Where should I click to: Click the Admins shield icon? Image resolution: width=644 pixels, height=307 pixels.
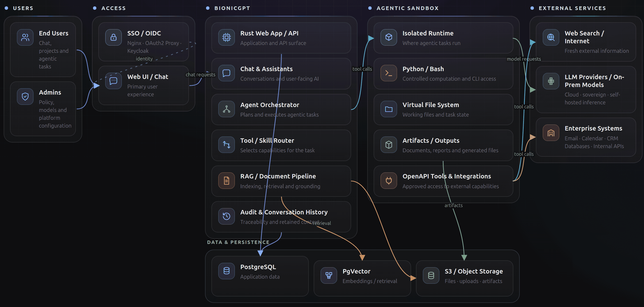25,96
